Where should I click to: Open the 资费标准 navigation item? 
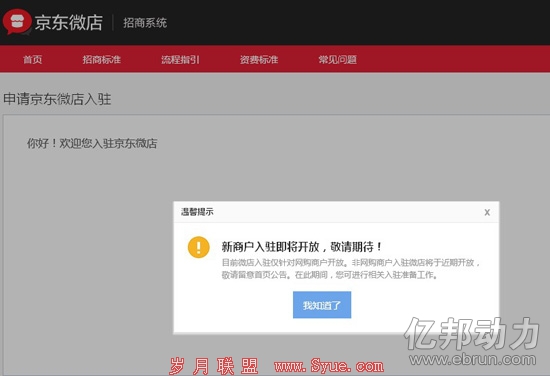pyautogui.click(x=259, y=60)
